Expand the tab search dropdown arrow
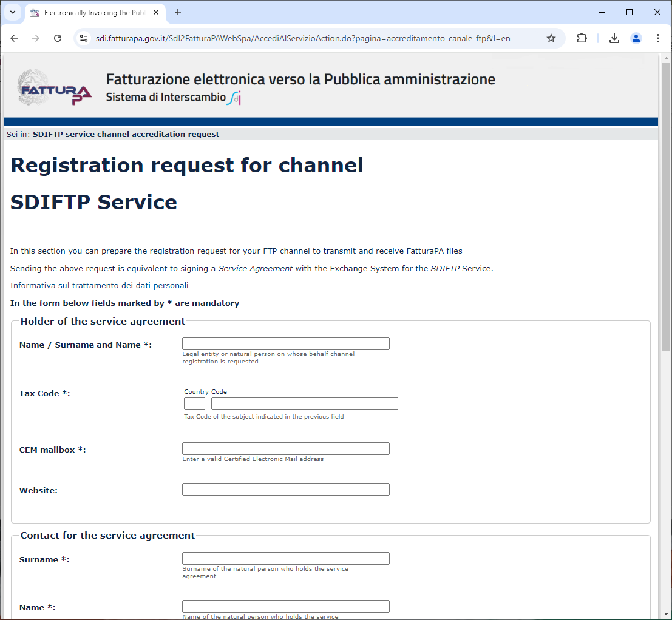The image size is (672, 620). coord(13,12)
